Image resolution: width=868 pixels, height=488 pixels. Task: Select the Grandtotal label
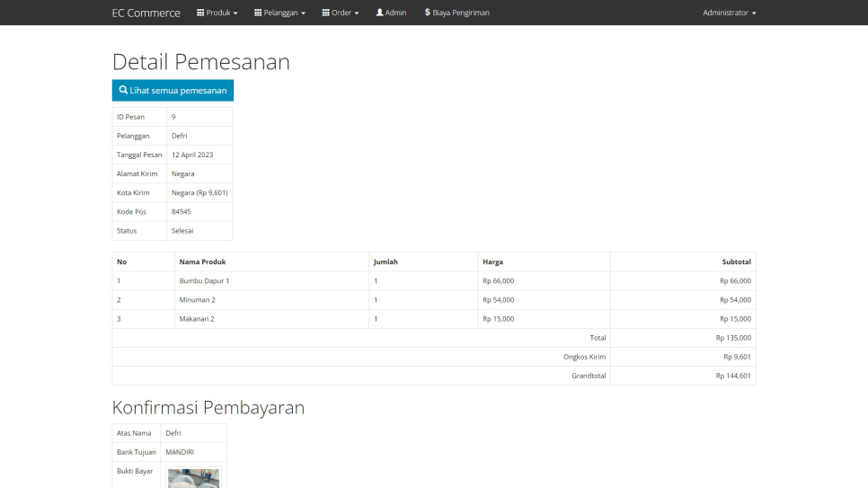pyautogui.click(x=589, y=376)
